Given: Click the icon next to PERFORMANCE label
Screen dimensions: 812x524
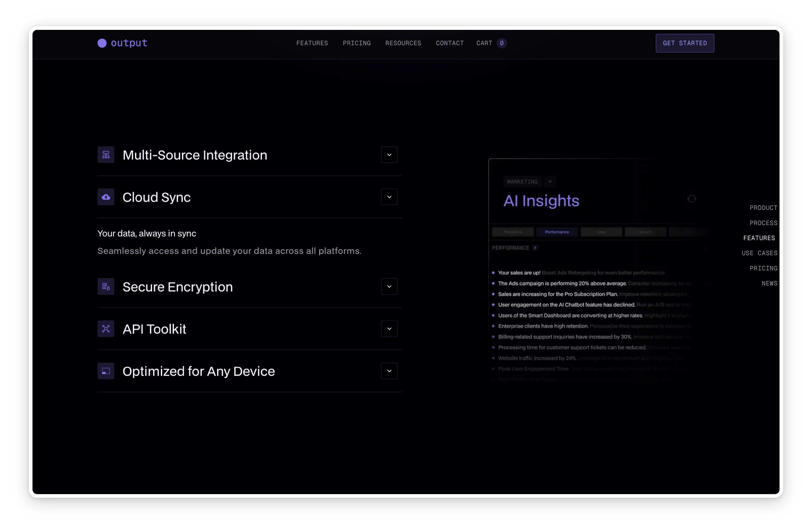Looking at the screenshot, I should tap(535, 248).
